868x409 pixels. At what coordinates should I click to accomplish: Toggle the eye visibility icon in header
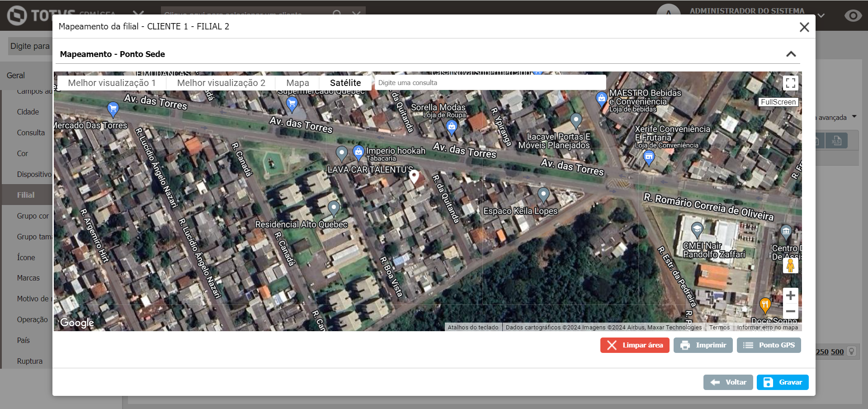[853, 16]
